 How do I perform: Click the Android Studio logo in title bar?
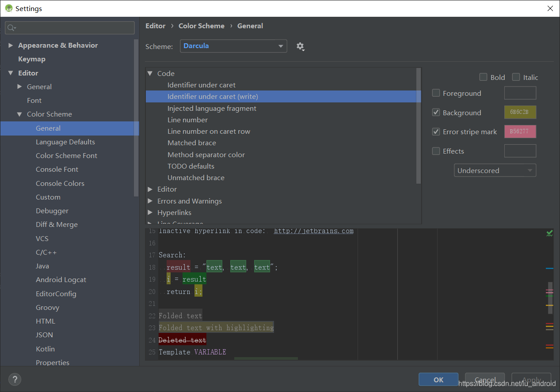point(8,8)
